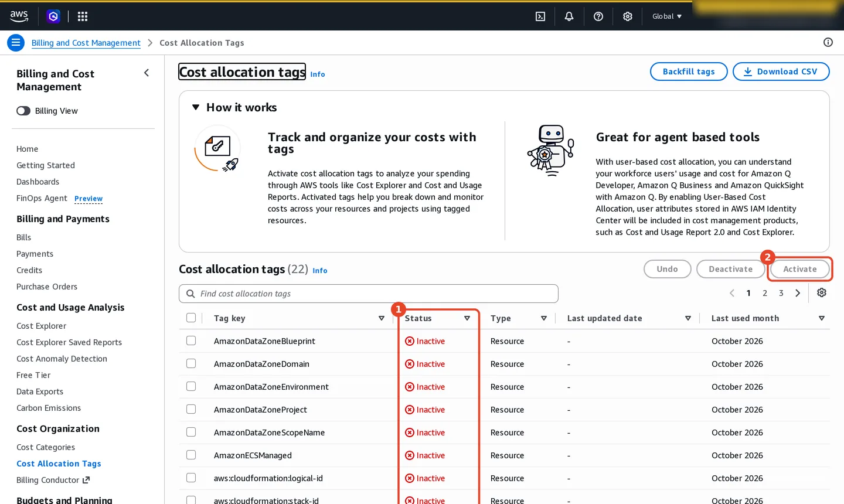Go to page 2 of tags

765,293
